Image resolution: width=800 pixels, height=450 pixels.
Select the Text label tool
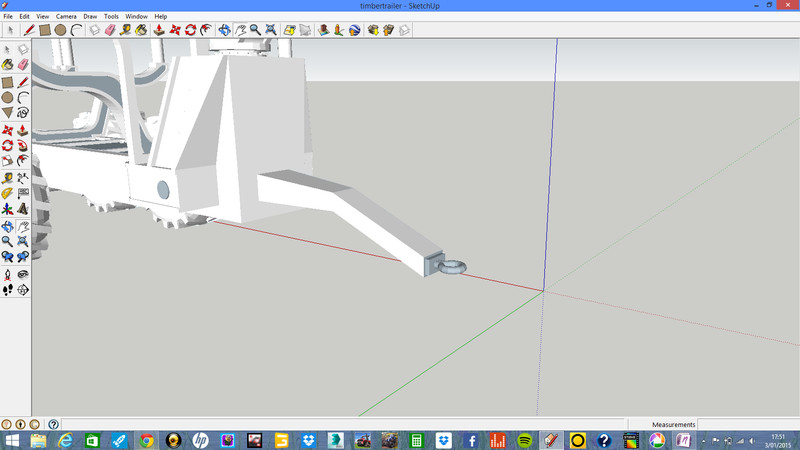23,193
